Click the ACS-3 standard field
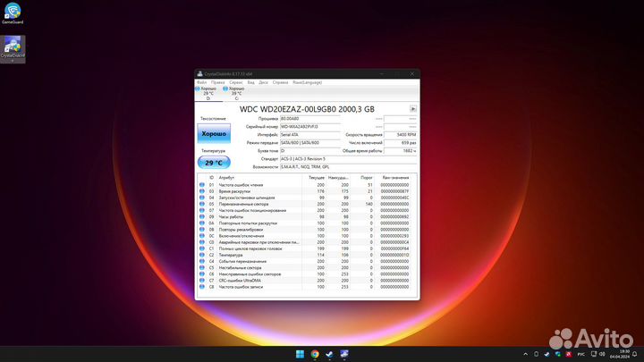Screen dimensions: 644x362 coord(348,159)
